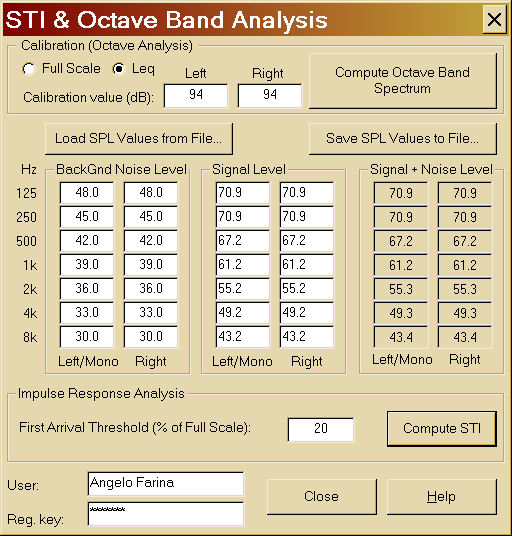Select 4k left background noise field
This screenshot has width=512, height=536.
tap(86, 312)
